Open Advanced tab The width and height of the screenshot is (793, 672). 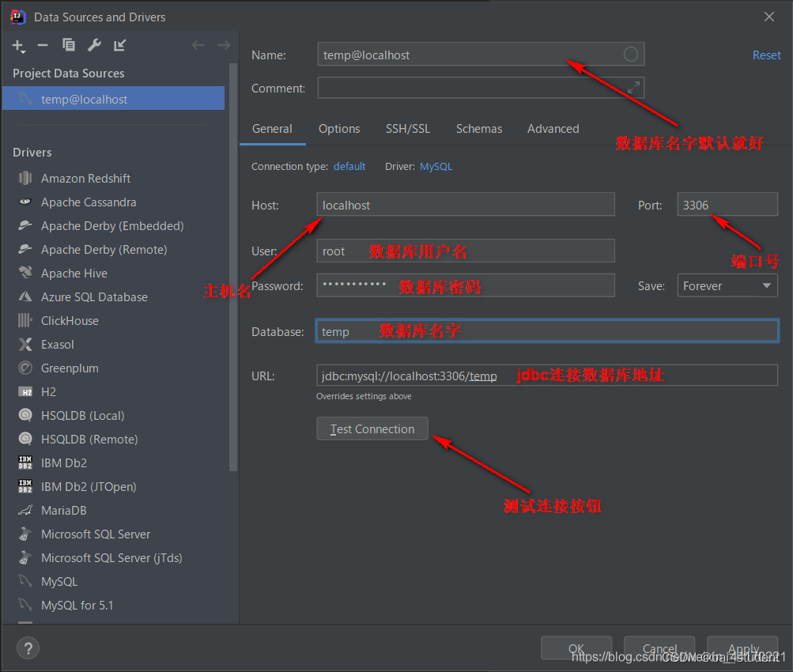(553, 129)
